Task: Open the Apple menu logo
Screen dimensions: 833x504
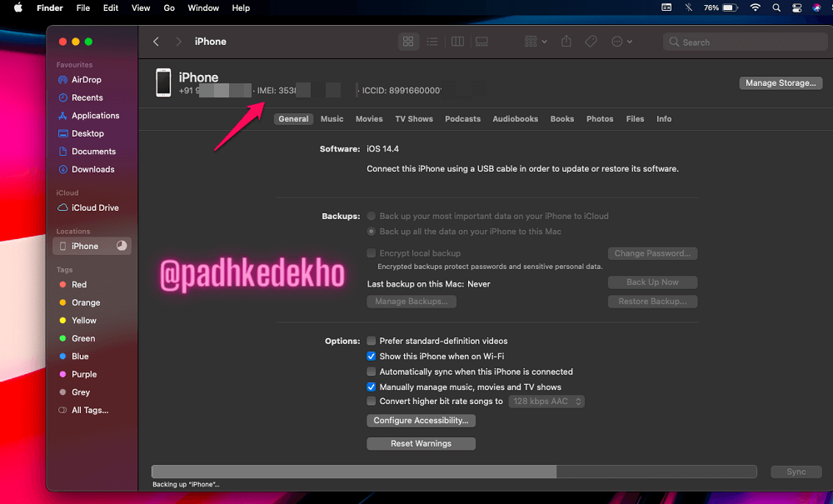Action: tap(18, 7)
